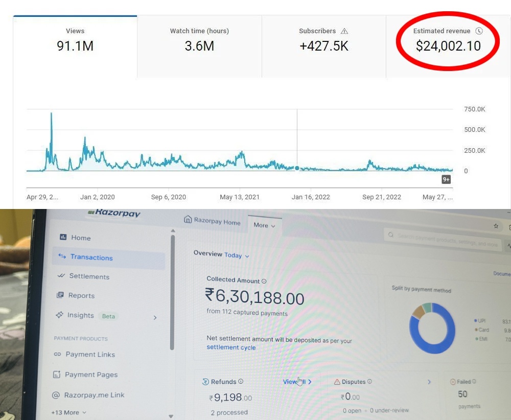Select the Estimated revenue tab
511x420 pixels.
click(448, 46)
